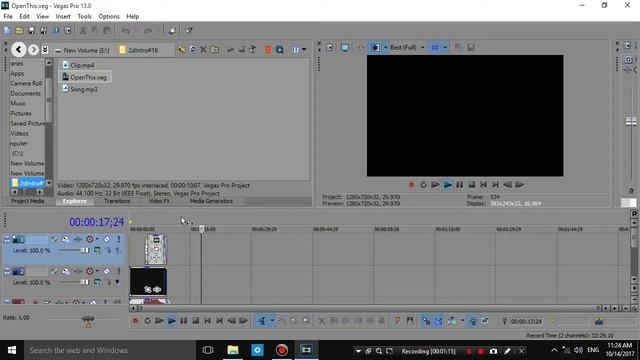This screenshot has width=640, height=360.
Task: Click the Open project folder icon
Action: (19, 31)
